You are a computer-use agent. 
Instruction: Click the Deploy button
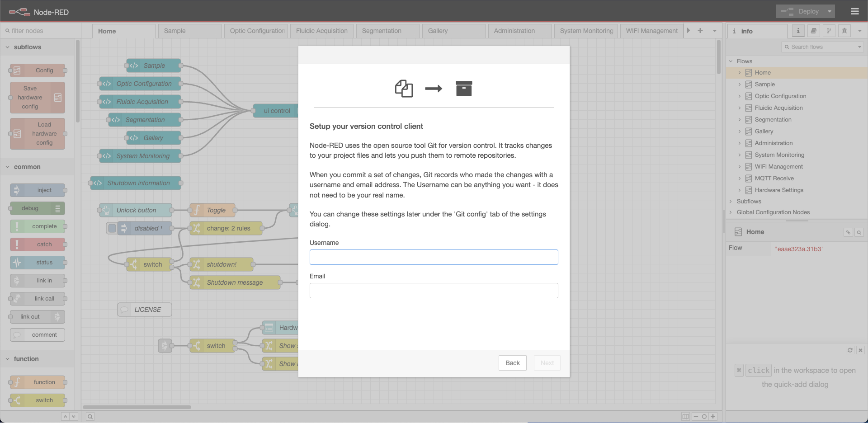pos(800,11)
